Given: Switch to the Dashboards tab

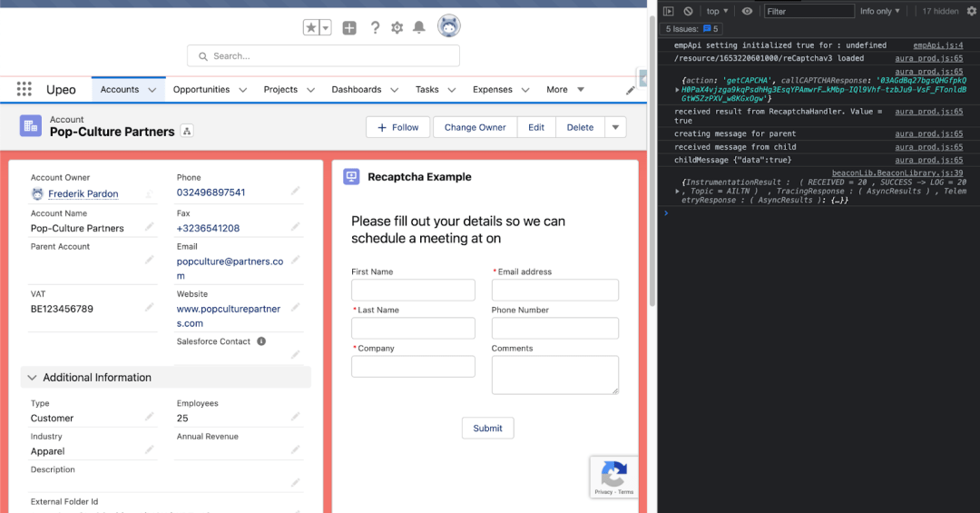Looking at the screenshot, I should (x=357, y=90).
